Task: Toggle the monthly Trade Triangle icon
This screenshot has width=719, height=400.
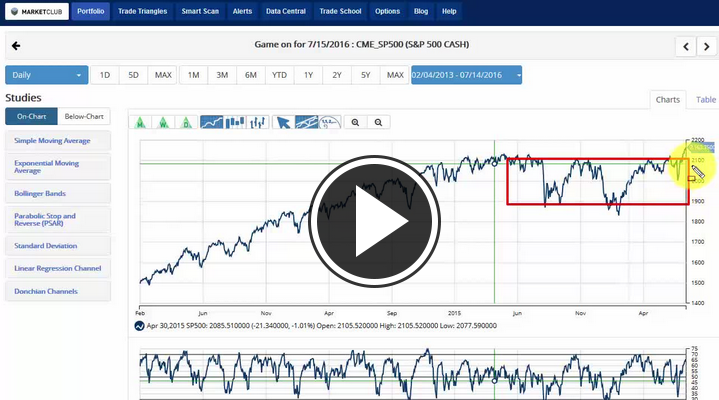Action: click(140, 122)
